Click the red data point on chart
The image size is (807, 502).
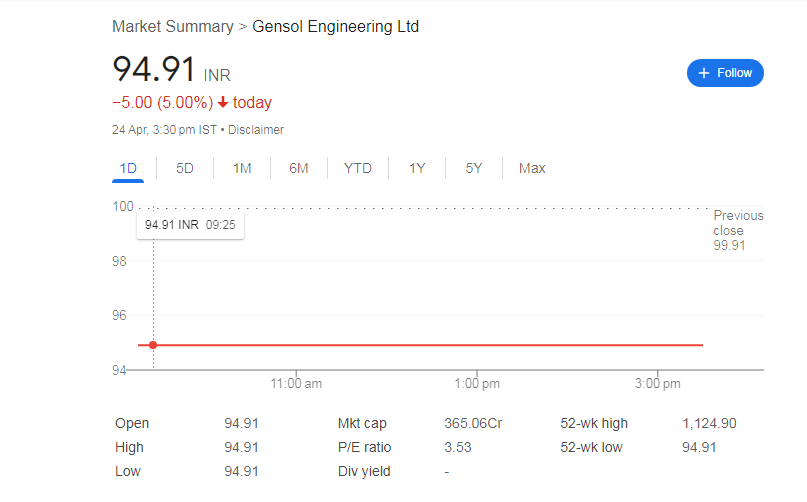coord(153,345)
